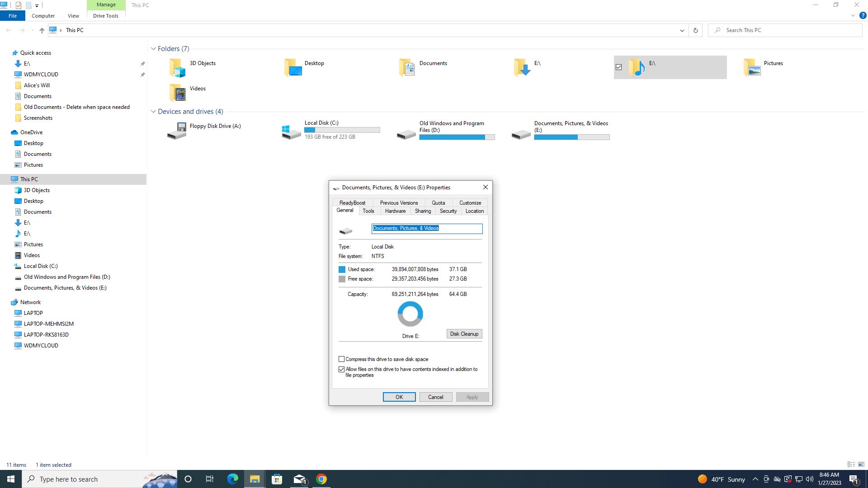Click the Up directory arrow
This screenshot has height=488, width=868.
[x=42, y=30]
